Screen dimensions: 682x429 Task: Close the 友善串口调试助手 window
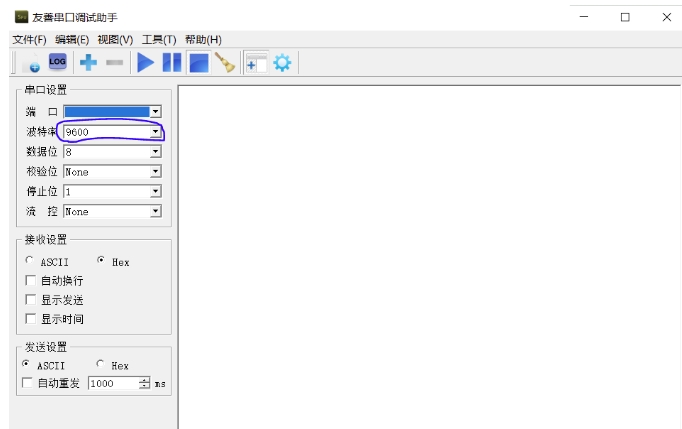(x=666, y=17)
